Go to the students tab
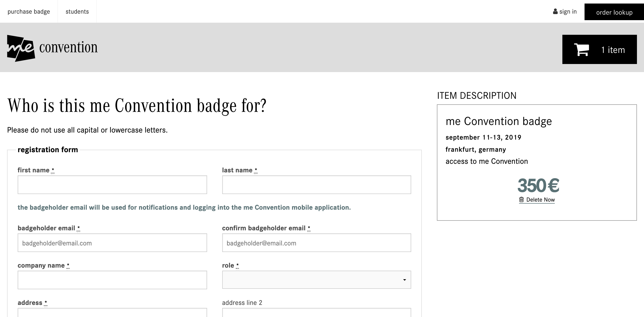This screenshot has width=644, height=317. 77,12
